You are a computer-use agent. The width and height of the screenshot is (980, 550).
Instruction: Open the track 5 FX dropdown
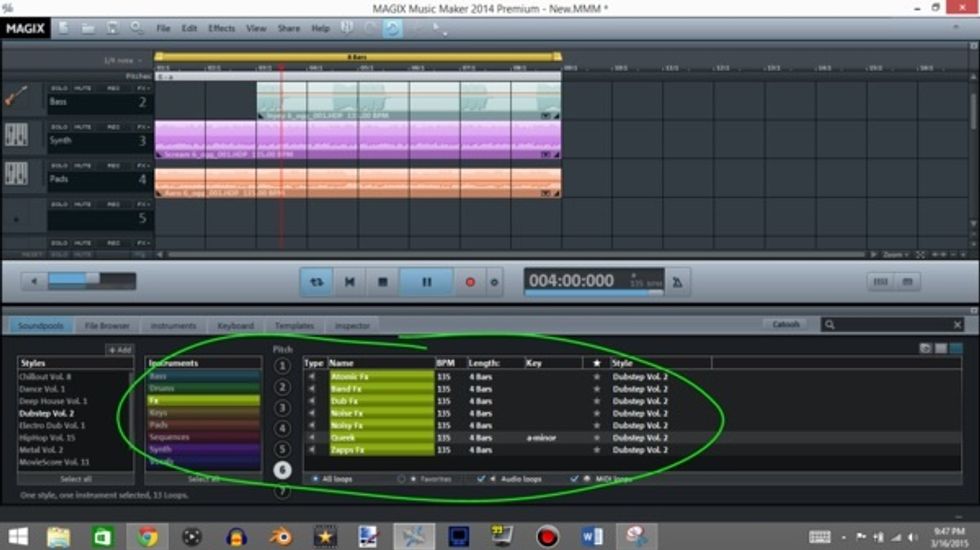143,204
